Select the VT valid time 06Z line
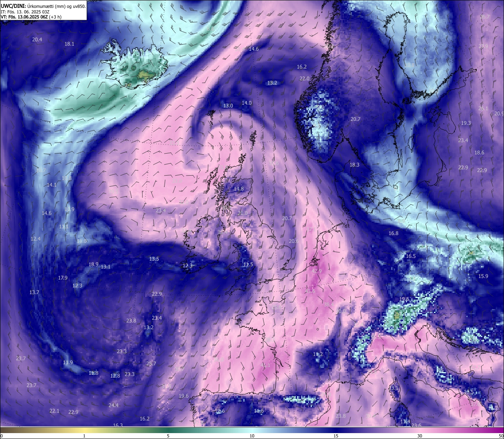 point(31,17)
